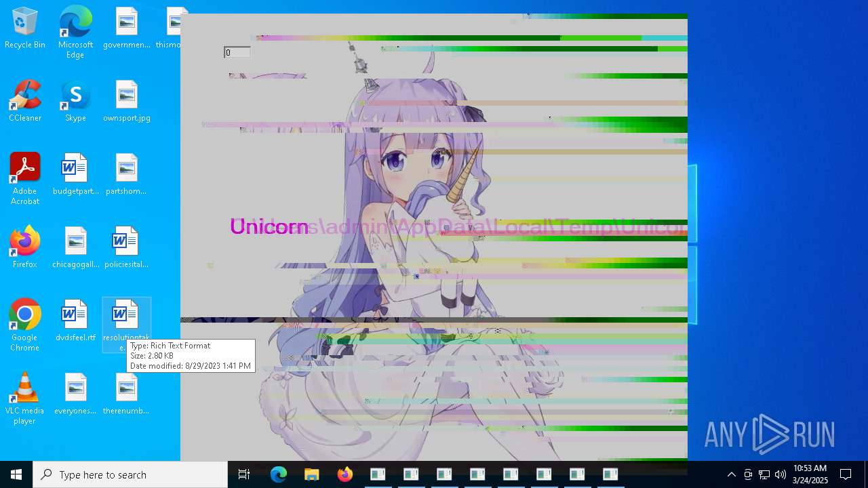Select the partshom... image file
868x488 pixels.
(126, 175)
